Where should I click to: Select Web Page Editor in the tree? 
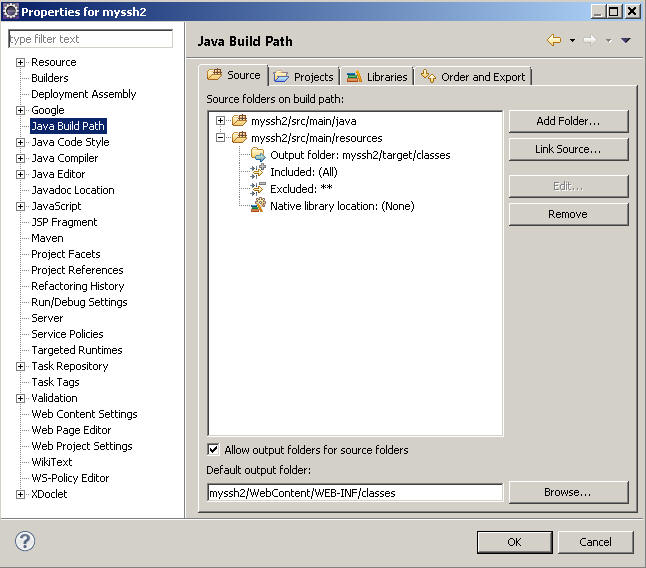tap(71, 430)
